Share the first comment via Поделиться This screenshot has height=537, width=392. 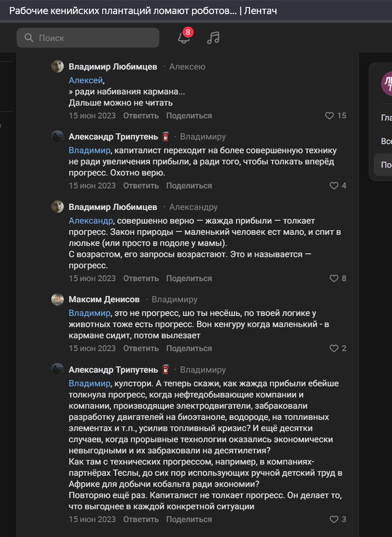point(189,116)
